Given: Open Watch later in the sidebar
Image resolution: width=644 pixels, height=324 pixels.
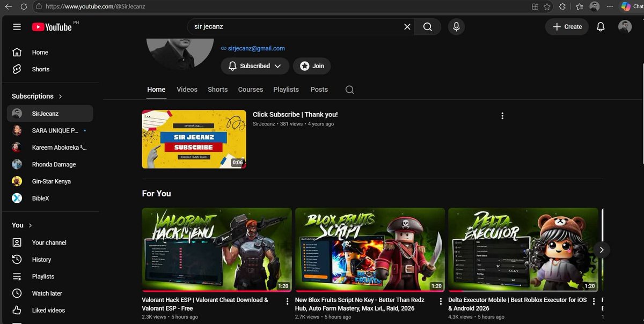Looking at the screenshot, I should pos(50,293).
